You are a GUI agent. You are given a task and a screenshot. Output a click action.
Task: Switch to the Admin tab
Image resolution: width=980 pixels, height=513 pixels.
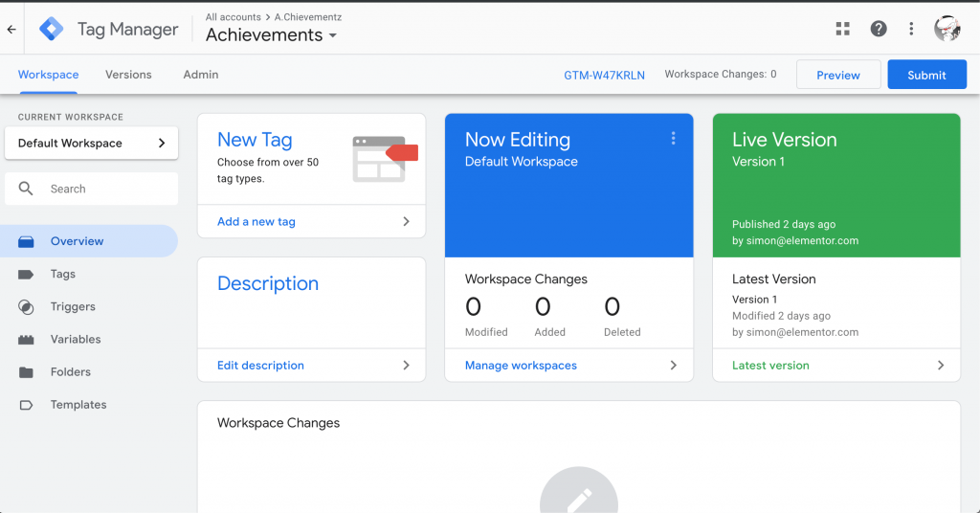tap(201, 75)
